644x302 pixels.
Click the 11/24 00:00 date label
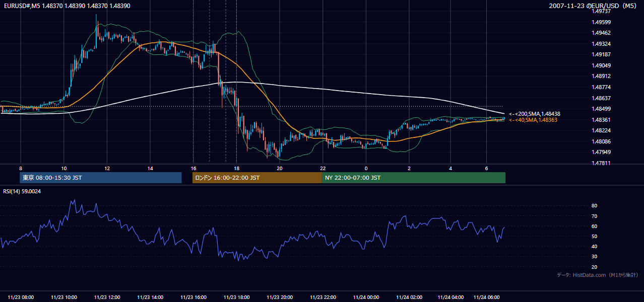click(366, 297)
